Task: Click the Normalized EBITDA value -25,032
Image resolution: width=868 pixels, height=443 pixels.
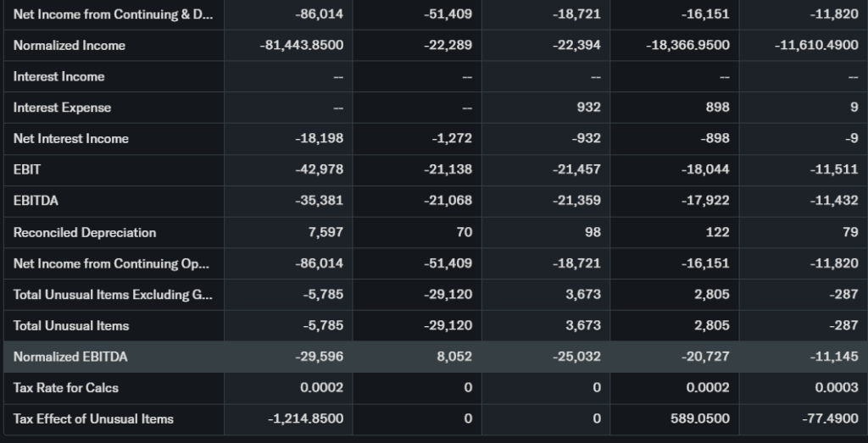Action: point(576,357)
